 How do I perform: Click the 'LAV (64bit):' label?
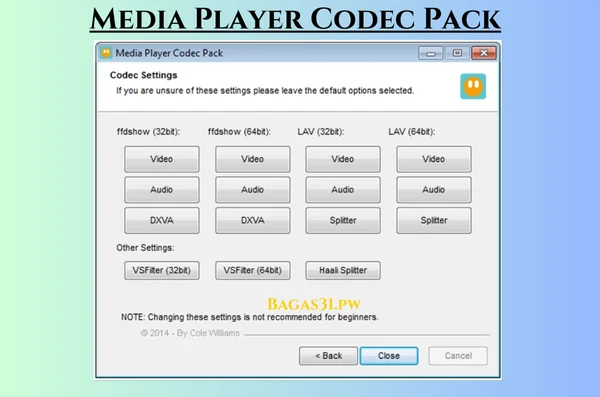pyautogui.click(x=412, y=132)
